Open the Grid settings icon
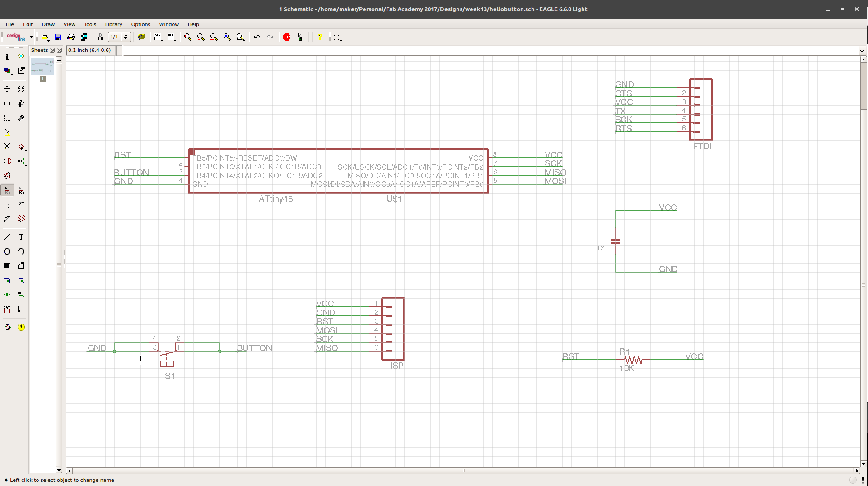Screen dimensions: 868x486 coord(338,37)
